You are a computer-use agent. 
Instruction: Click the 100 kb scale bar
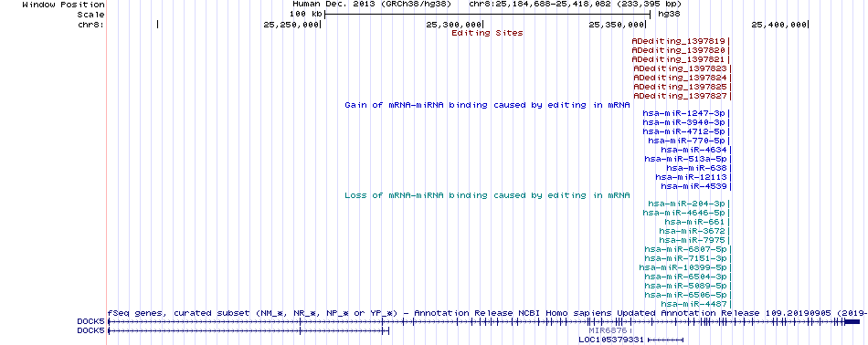(x=487, y=14)
